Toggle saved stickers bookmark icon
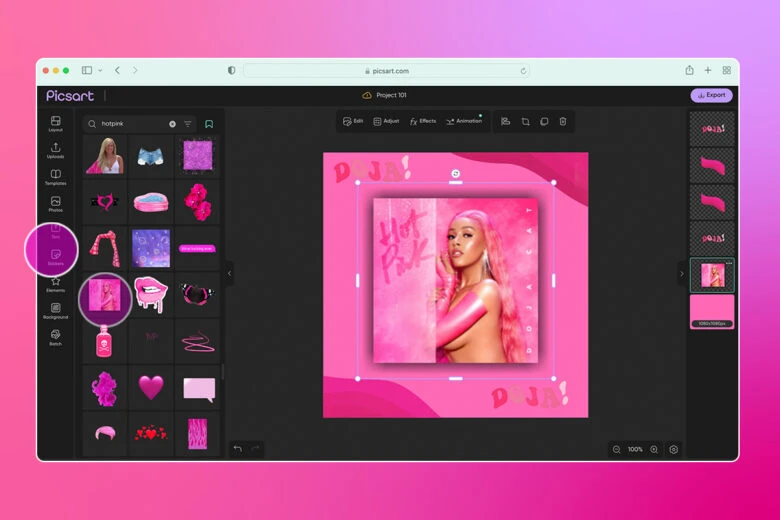Screen dimensions: 780x520 click(209, 124)
